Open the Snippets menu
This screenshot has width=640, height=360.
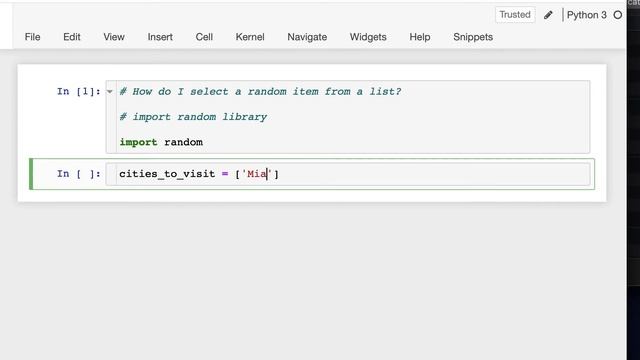[473, 37]
